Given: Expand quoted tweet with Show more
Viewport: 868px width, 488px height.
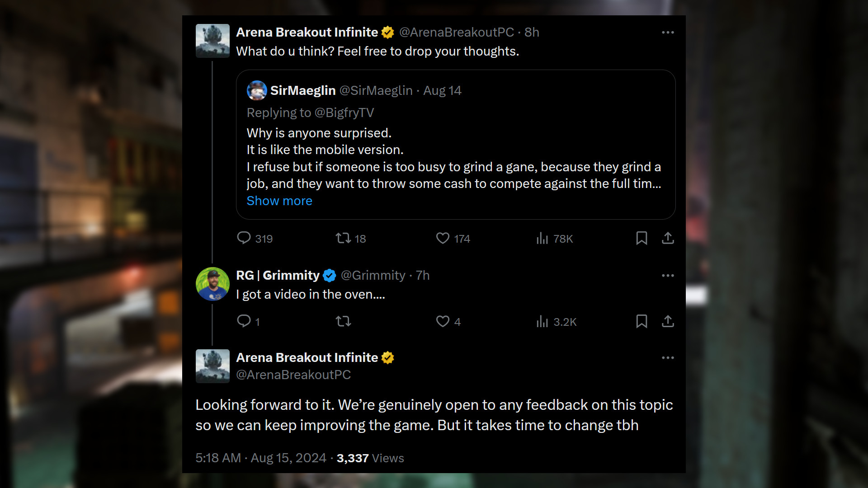Looking at the screenshot, I should (279, 201).
